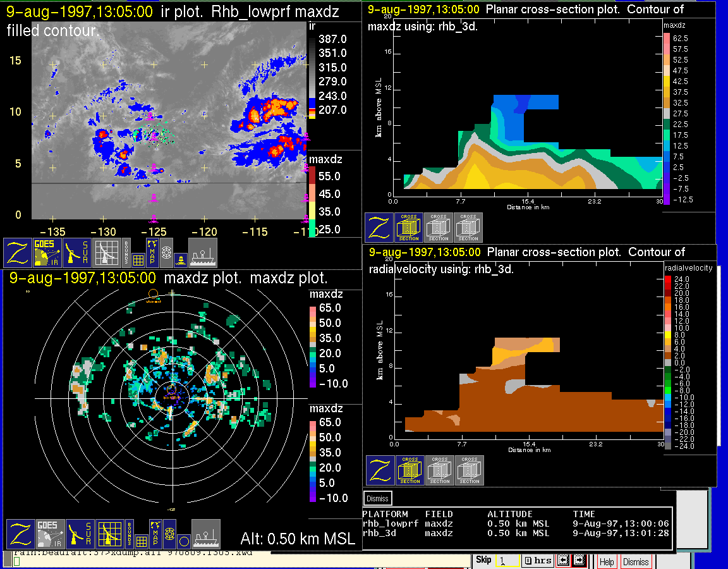Select the SUR radar icon in the ir plot toolbar
This screenshot has width=728, height=569.
[x=77, y=253]
